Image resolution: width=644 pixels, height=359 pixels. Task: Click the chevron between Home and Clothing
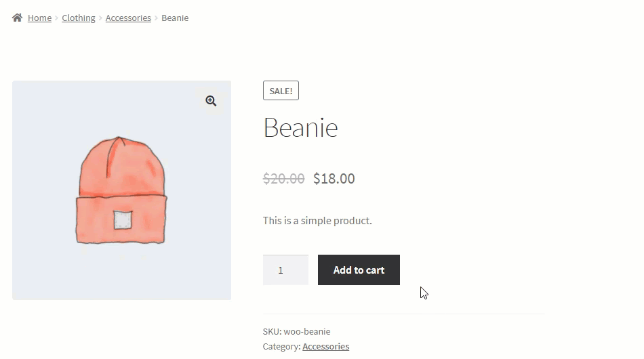pos(57,18)
